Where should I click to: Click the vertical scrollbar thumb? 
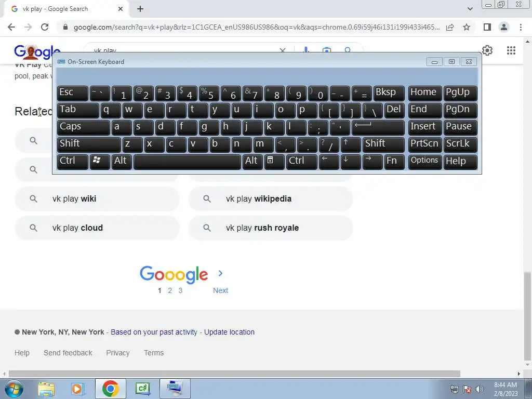click(528, 316)
